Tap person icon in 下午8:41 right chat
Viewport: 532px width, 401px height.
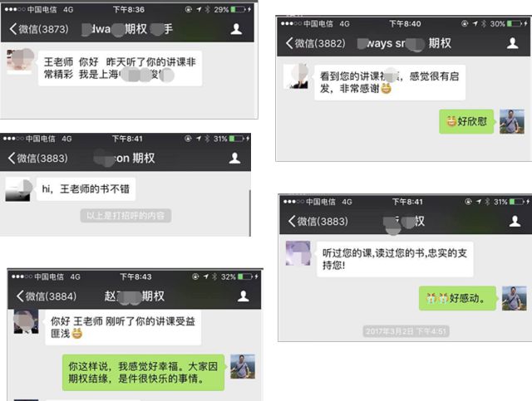(x=515, y=221)
